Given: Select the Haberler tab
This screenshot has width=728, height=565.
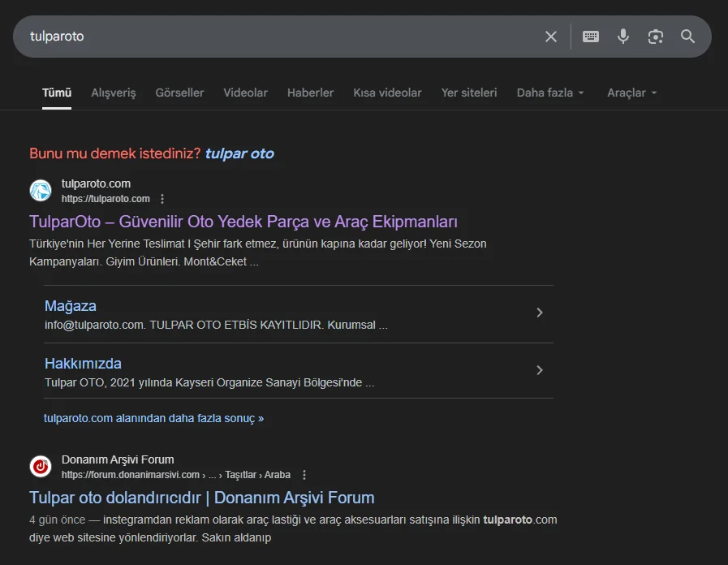Looking at the screenshot, I should coord(310,93).
